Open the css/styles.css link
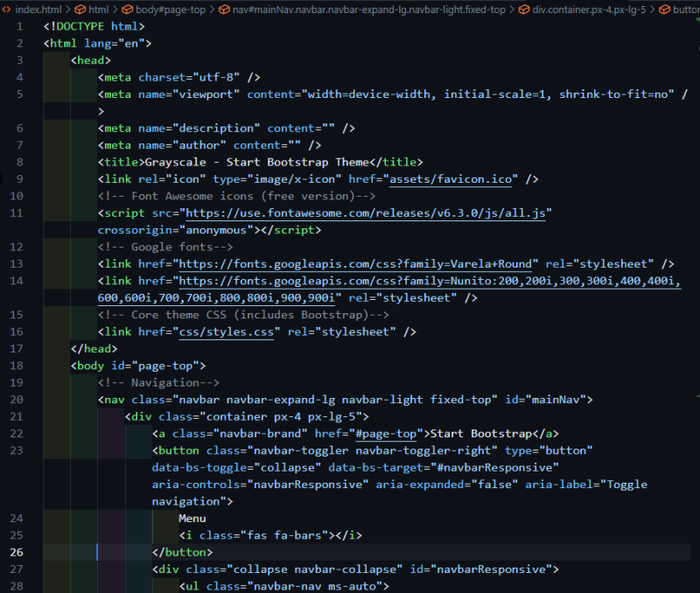The width and height of the screenshot is (700, 593). pyautogui.click(x=226, y=332)
